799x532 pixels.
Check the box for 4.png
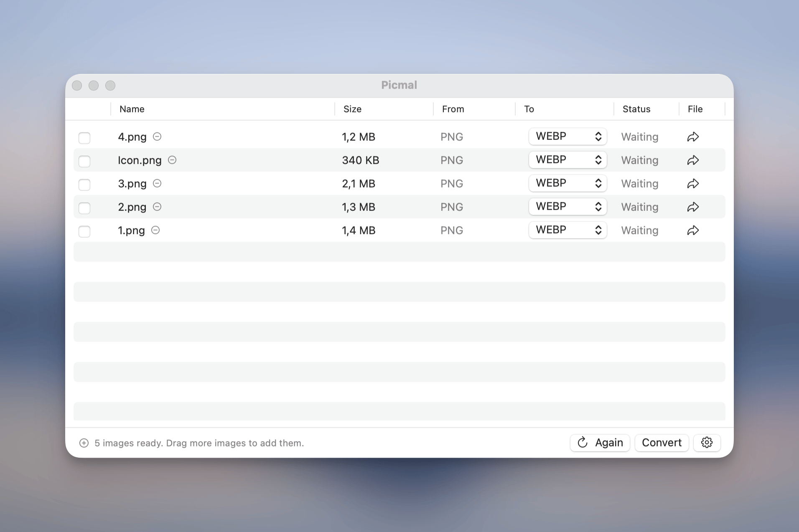tap(84, 138)
